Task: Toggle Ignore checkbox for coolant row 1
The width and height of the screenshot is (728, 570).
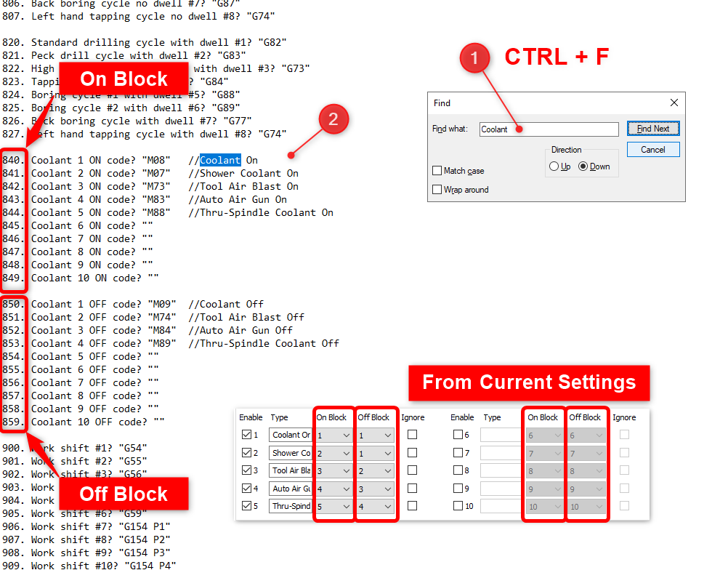Action: (x=412, y=434)
